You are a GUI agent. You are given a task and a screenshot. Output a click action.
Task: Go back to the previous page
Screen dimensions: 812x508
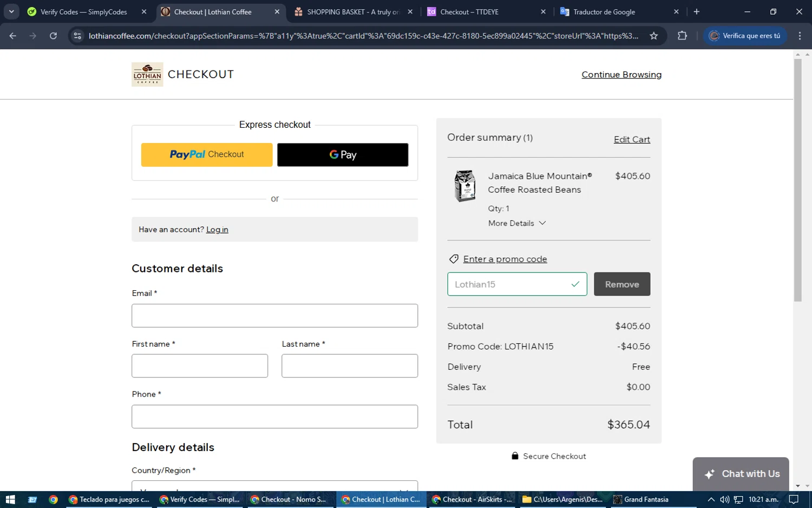pos(13,36)
